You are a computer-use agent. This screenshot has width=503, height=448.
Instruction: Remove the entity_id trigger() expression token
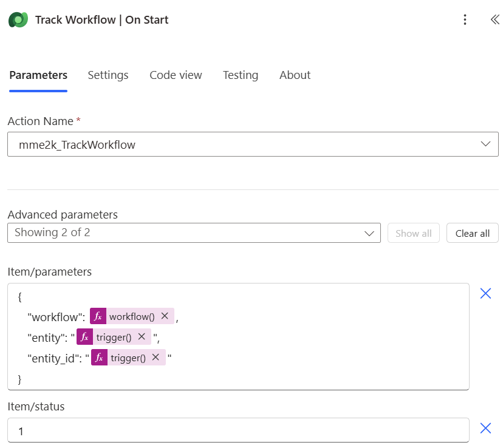coord(156,358)
